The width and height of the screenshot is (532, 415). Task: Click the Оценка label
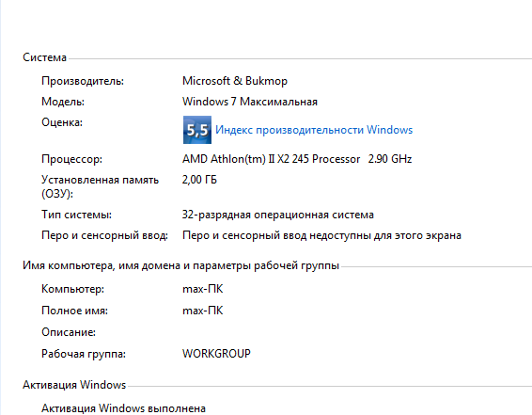(x=62, y=122)
